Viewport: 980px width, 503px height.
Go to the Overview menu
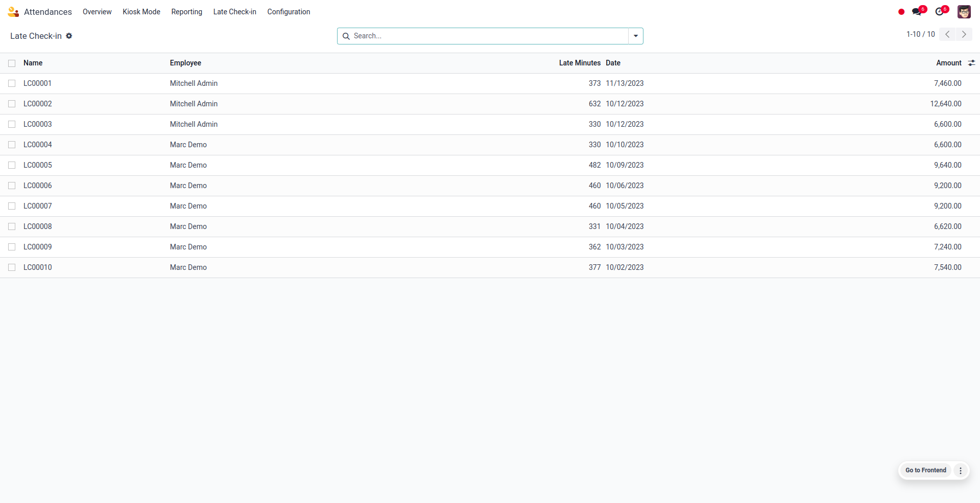tap(97, 12)
